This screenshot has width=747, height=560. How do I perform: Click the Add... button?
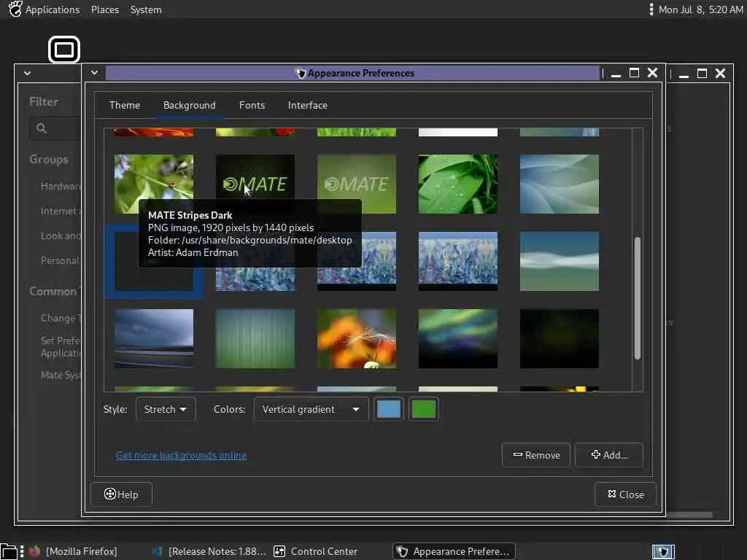(x=609, y=455)
